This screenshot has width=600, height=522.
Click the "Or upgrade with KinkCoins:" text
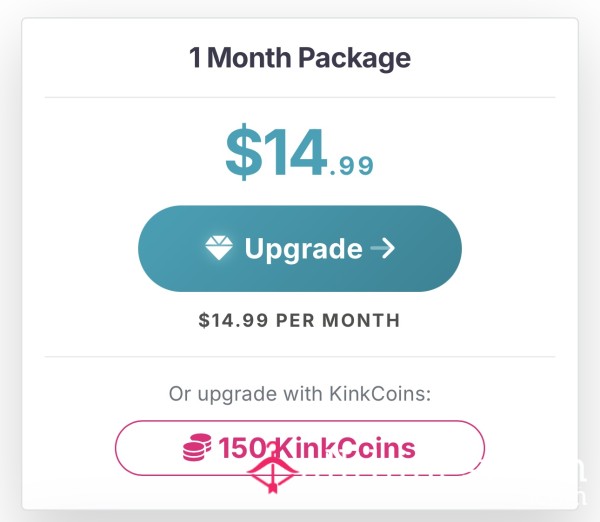(x=300, y=394)
